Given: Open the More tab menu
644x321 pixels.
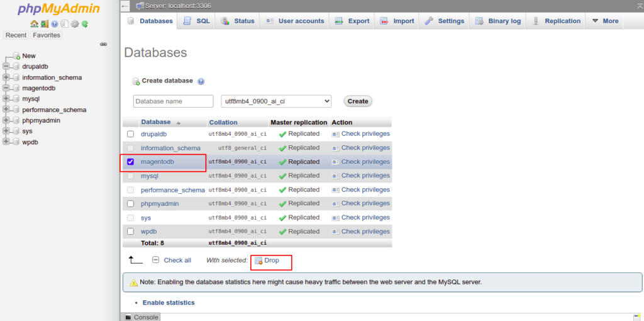Looking at the screenshot, I should click(605, 21).
